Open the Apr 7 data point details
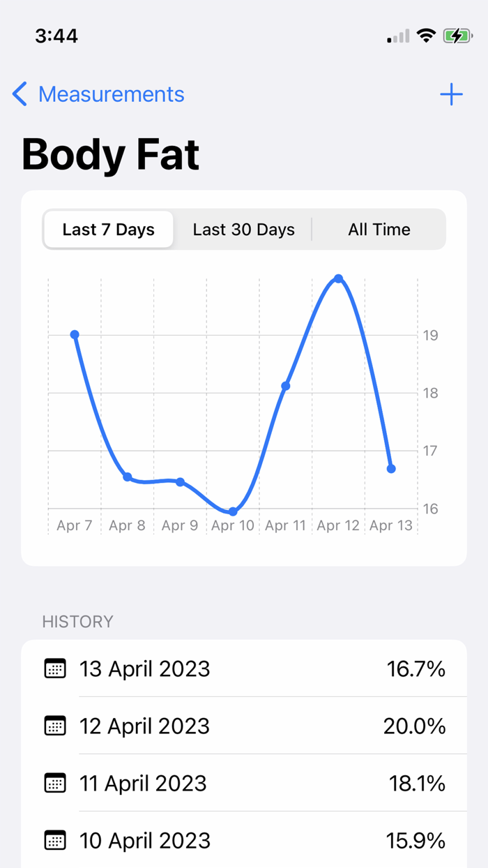The width and height of the screenshot is (488, 868). click(x=75, y=335)
